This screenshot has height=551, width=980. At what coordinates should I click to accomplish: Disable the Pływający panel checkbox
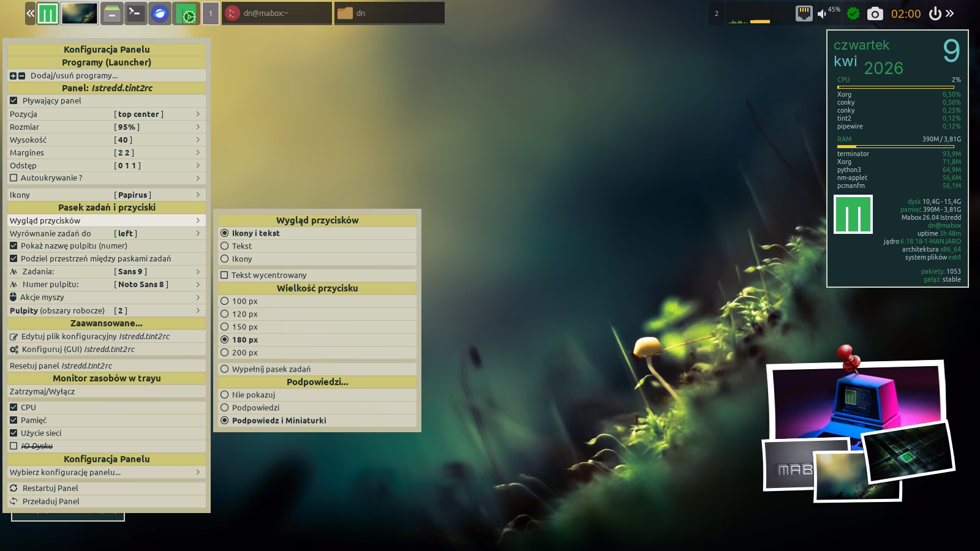pyautogui.click(x=13, y=101)
